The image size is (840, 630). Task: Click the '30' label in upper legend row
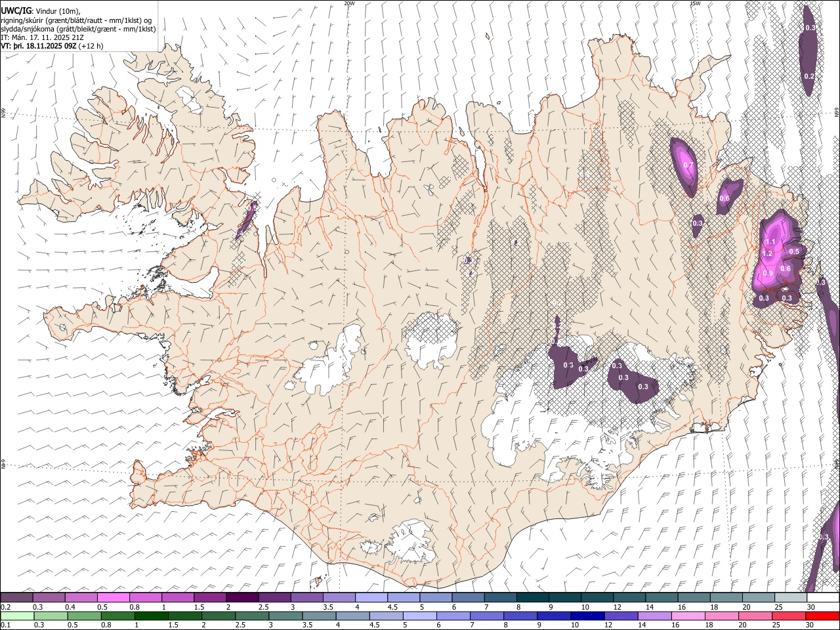pos(810,607)
